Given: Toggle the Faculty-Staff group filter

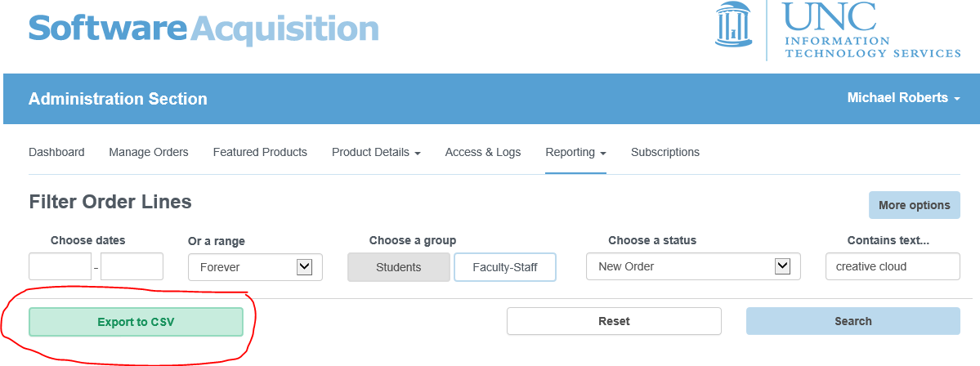Looking at the screenshot, I should tap(505, 267).
